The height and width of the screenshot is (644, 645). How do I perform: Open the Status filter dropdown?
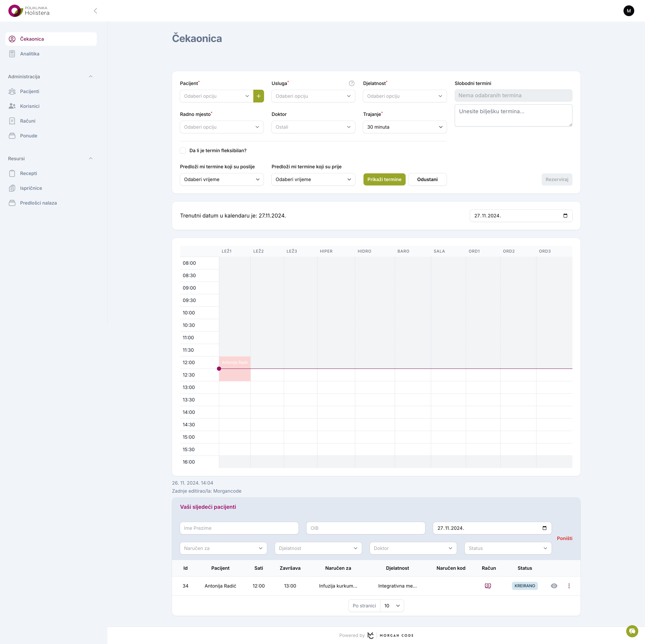click(507, 548)
